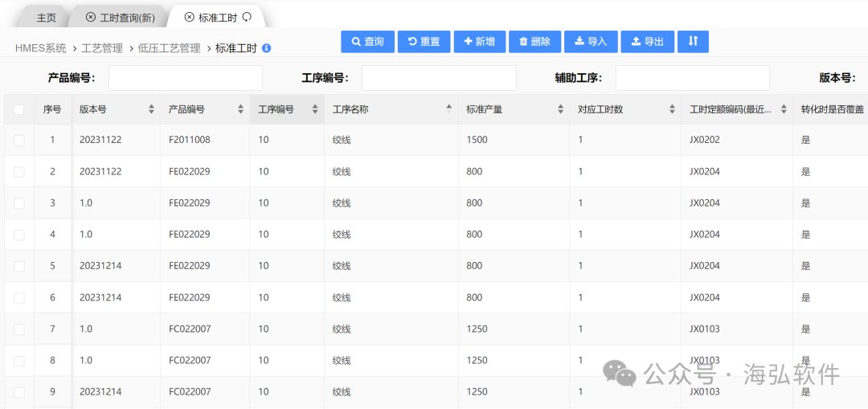The width and height of the screenshot is (868, 409).
Task: Refresh the 标准工时 tab via reload icon
Action: tap(247, 18)
